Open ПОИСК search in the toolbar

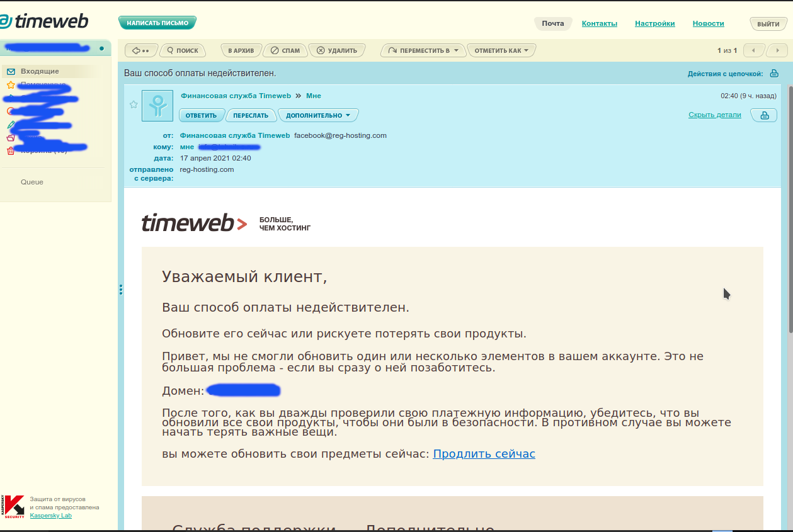coord(183,50)
